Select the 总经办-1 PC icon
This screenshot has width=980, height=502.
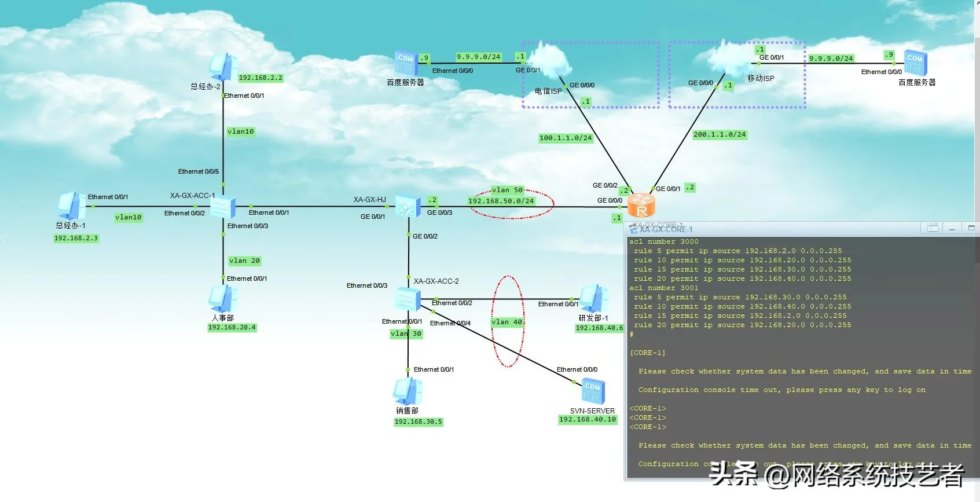click(71, 206)
